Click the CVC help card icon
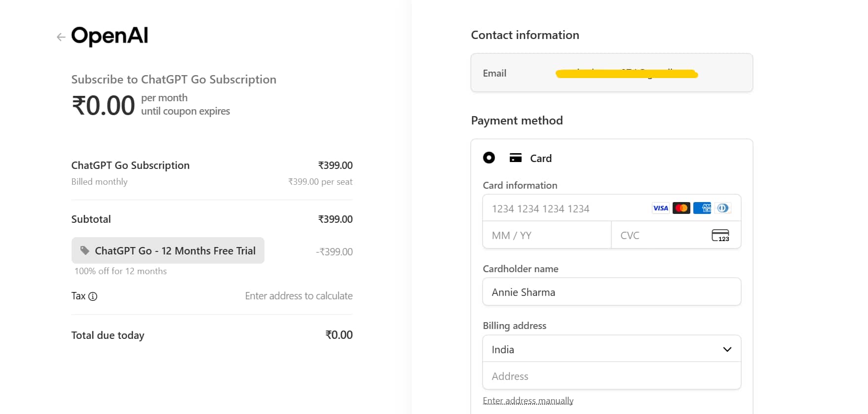This screenshot has width=868, height=414. point(720,235)
